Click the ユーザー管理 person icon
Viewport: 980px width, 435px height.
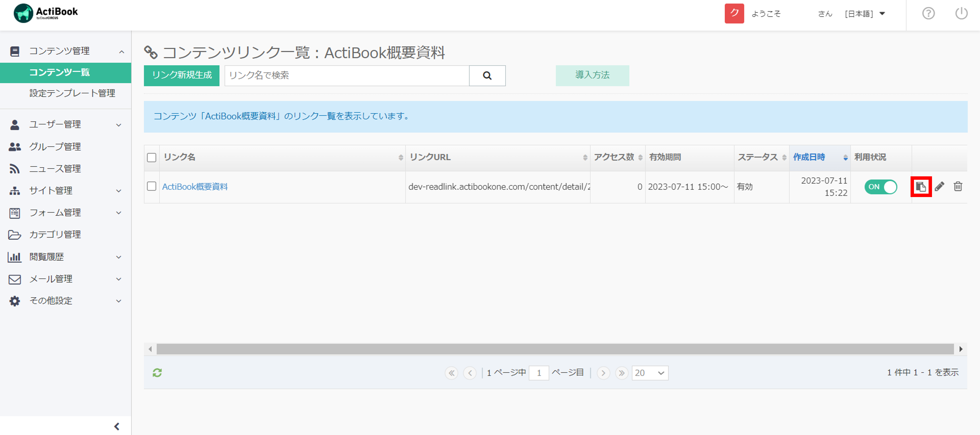click(x=15, y=125)
